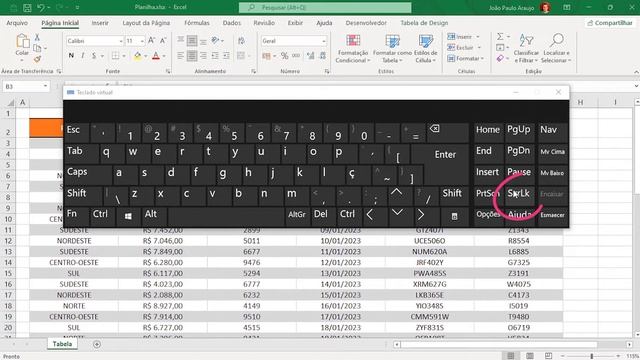Toggle Underline S formatting
Screen dimensions: 640x360
point(94,56)
